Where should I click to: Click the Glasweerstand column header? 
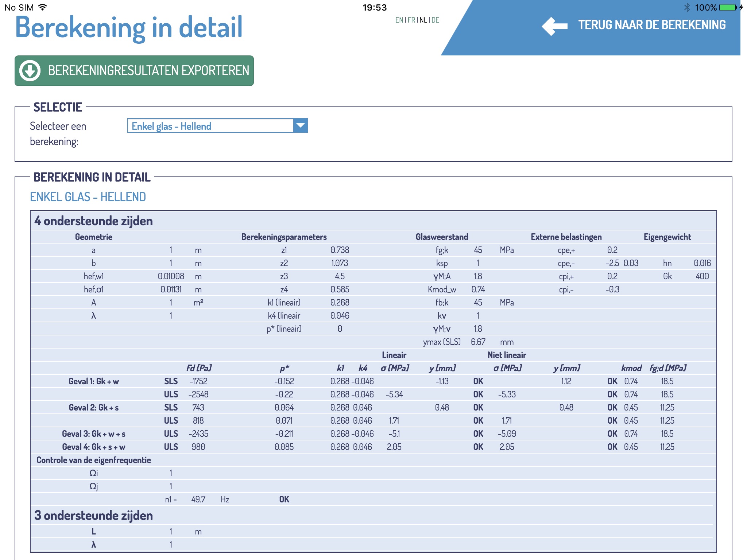click(x=442, y=237)
